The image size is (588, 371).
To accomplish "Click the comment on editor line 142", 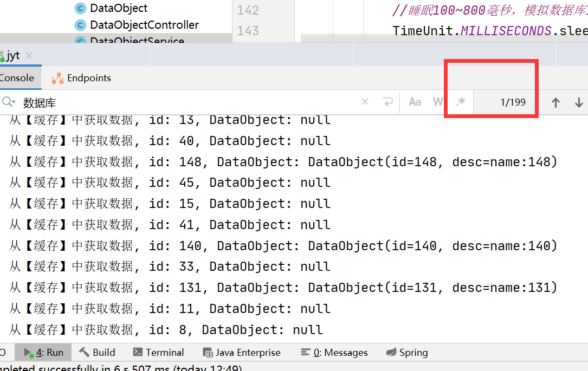I will [x=490, y=10].
